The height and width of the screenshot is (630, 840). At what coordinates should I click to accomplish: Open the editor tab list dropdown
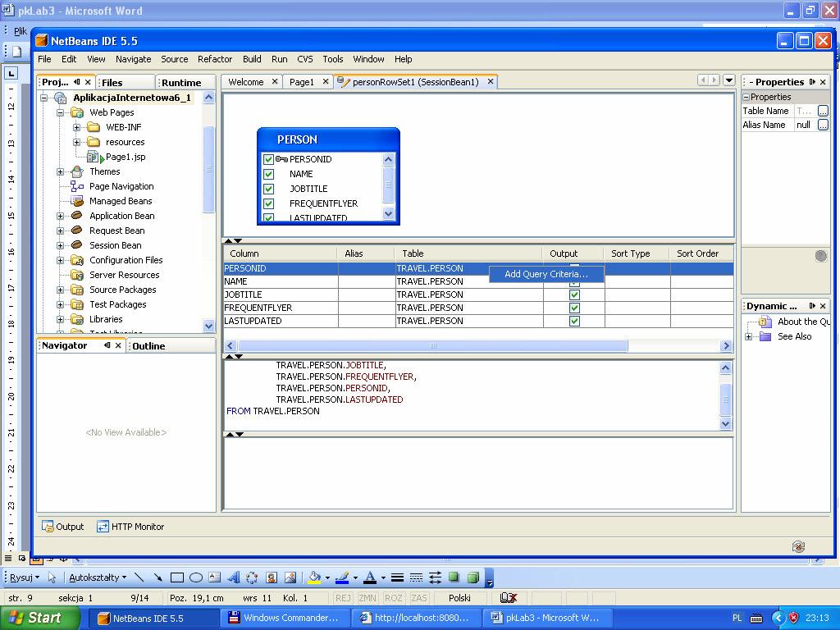click(729, 80)
